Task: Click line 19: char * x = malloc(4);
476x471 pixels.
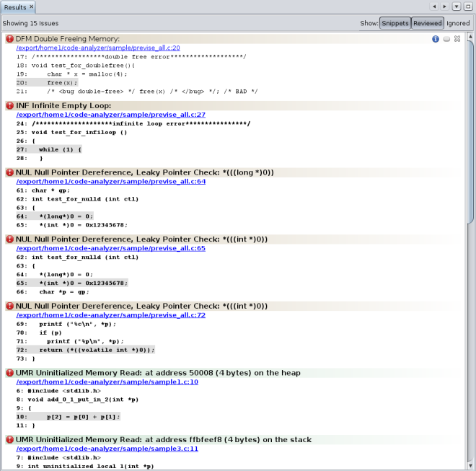Action: point(72,74)
